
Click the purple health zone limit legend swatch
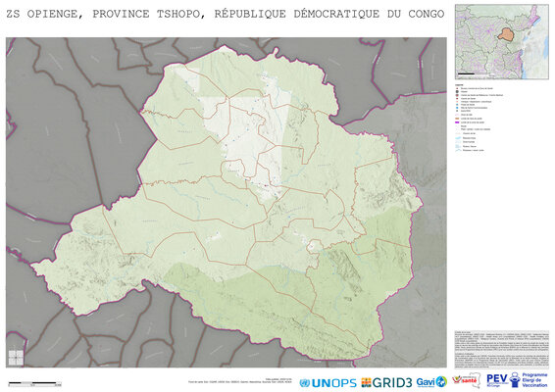coord(458,122)
